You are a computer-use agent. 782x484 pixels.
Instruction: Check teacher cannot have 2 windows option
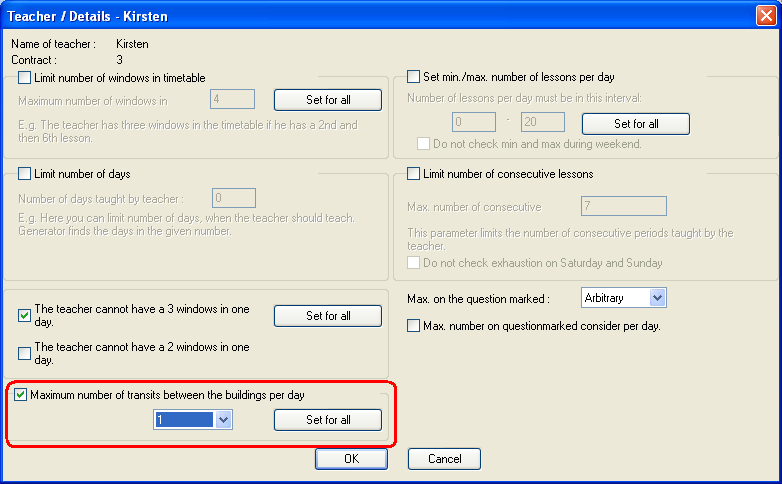click(25, 353)
